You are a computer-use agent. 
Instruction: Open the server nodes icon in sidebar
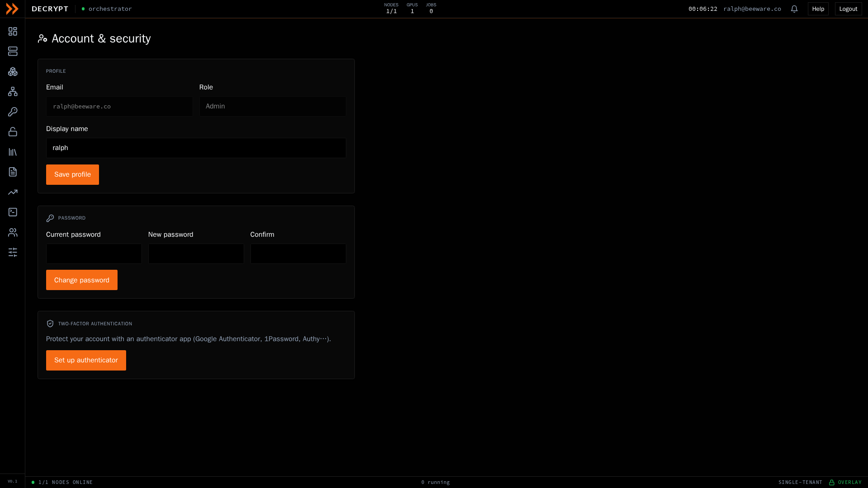(13, 52)
